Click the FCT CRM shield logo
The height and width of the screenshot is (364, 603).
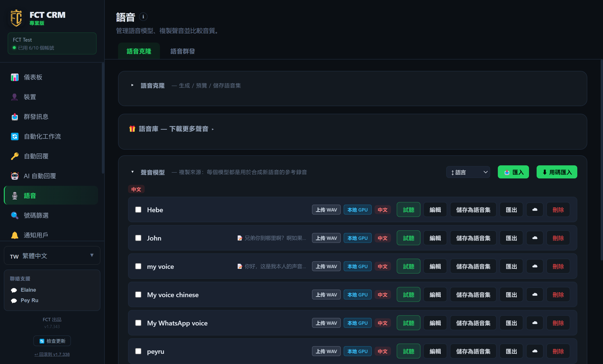(16, 18)
